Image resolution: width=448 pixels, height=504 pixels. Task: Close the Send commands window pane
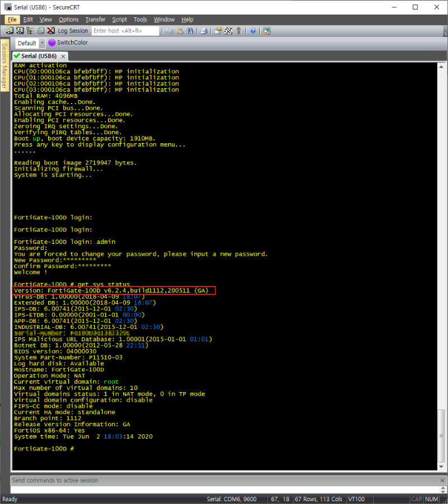(x=441, y=481)
